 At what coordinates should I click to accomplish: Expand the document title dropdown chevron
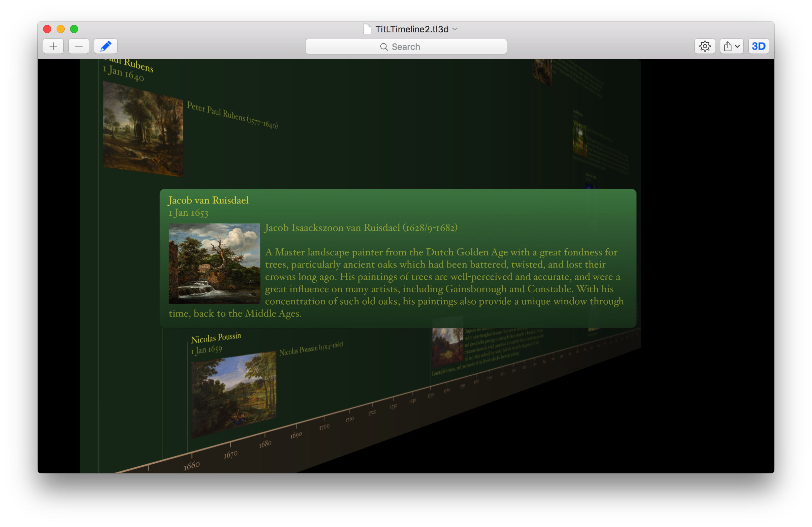[455, 29]
